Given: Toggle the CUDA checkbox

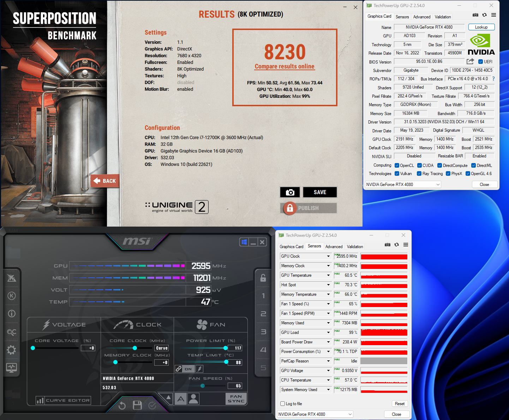Looking at the screenshot, I should coord(420,166).
